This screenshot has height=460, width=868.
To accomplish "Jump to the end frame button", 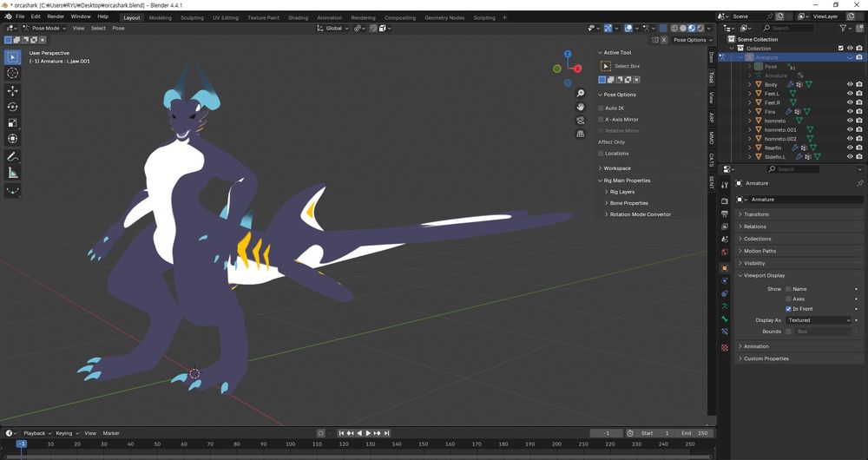I will tap(387, 433).
